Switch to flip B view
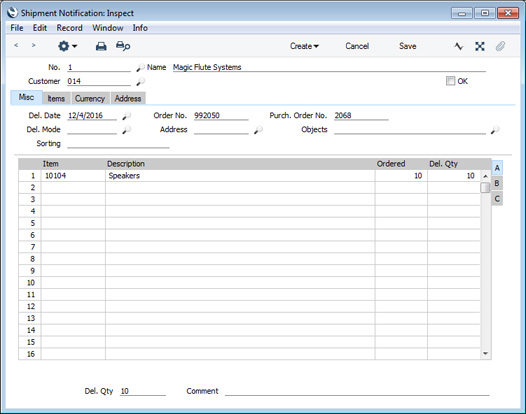Image resolution: width=526 pixels, height=414 pixels. point(497,183)
